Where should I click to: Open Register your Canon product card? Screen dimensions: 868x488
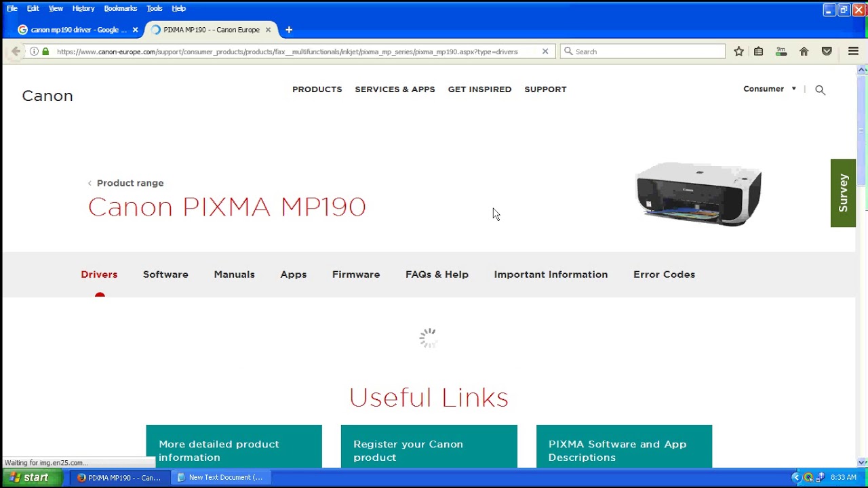pos(429,446)
